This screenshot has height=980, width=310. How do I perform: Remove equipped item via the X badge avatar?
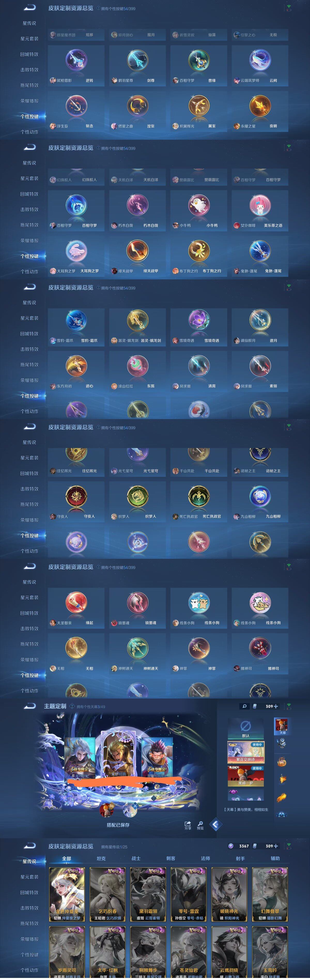point(130,811)
